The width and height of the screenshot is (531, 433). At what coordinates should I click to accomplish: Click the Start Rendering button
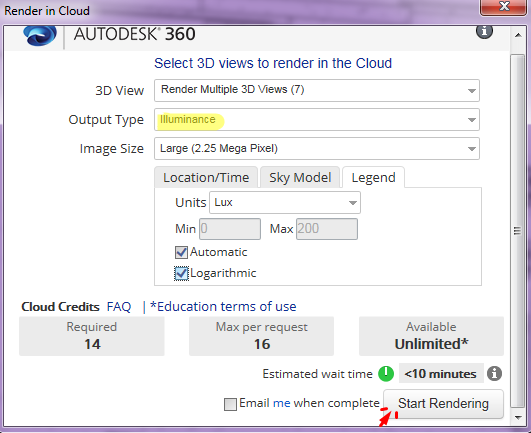(x=443, y=404)
